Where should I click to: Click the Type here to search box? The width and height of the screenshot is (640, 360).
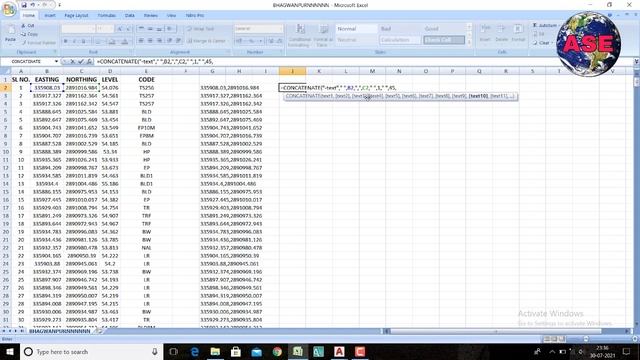pyautogui.click(x=91, y=351)
